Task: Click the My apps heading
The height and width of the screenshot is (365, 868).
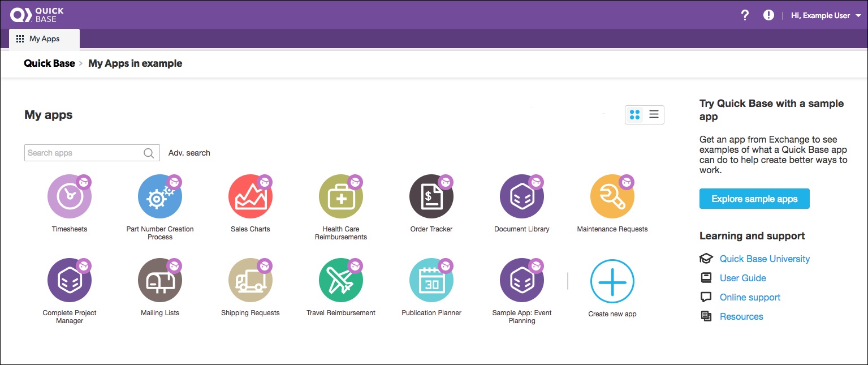Action: pyautogui.click(x=49, y=115)
